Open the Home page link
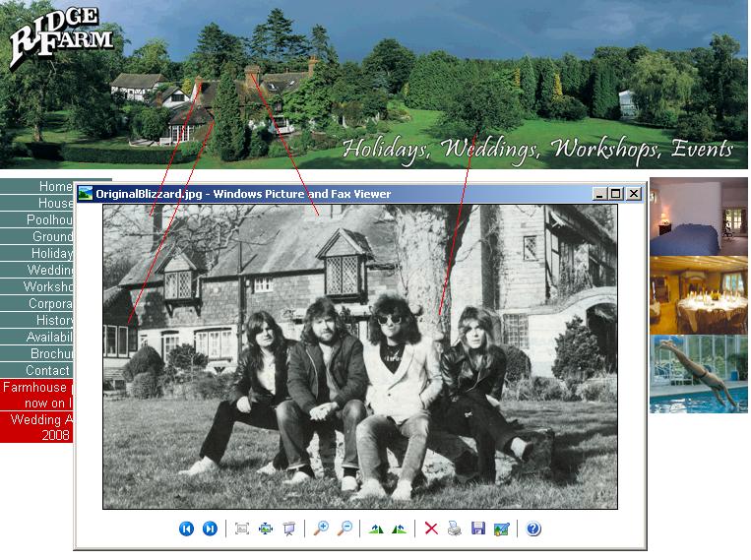Screen dimensions: 751x560 (x=54, y=186)
